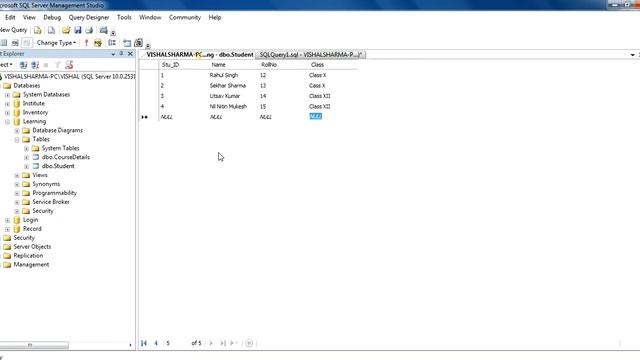Click Move to previous row button
The width and height of the screenshot is (640, 360).
click(156, 343)
